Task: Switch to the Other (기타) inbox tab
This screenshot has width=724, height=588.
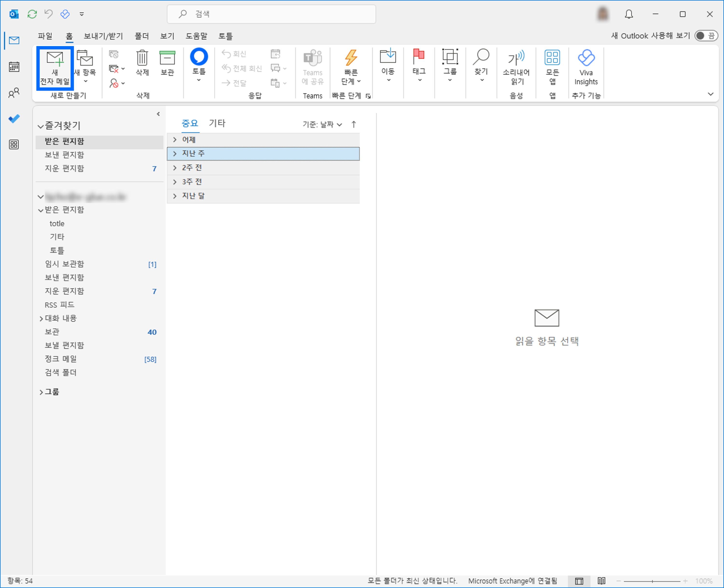Action: [x=217, y=123]
